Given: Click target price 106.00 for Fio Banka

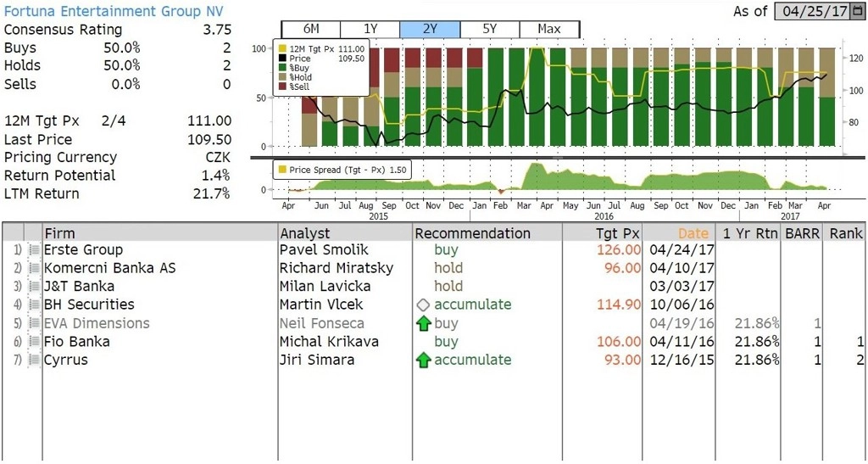Looking at the screenshot, I should [619, 342].
